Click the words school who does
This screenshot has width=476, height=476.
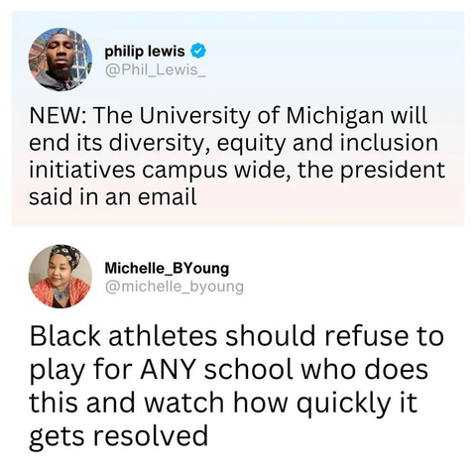click(x=316, y=369)
